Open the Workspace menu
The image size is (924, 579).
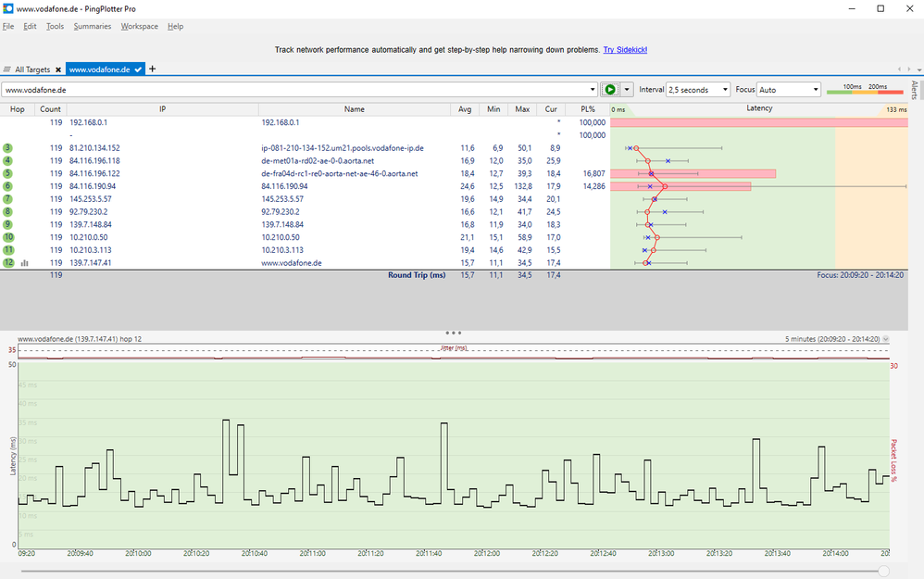click(140, 27)
